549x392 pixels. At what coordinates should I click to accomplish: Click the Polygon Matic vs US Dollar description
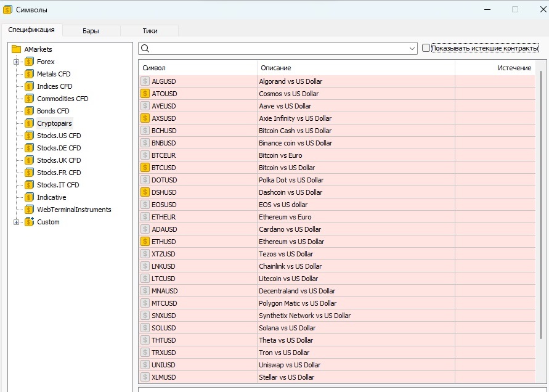(x=298, y=303)
